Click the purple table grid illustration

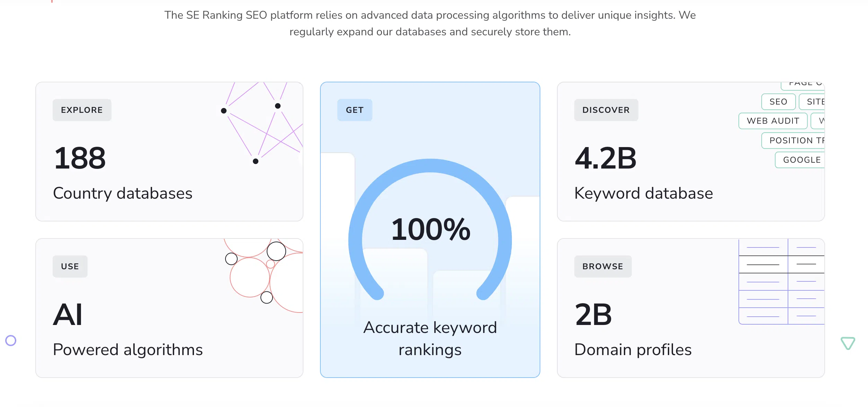click(781, 281)
